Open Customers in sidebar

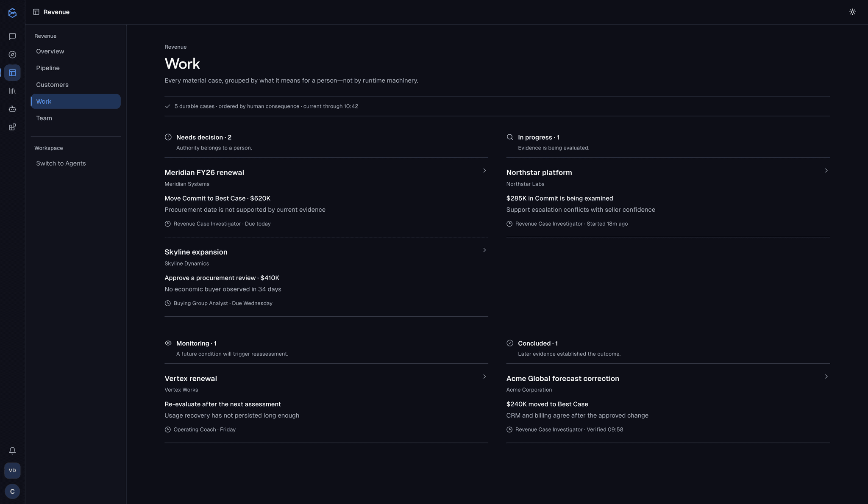(x=75, y=85)
